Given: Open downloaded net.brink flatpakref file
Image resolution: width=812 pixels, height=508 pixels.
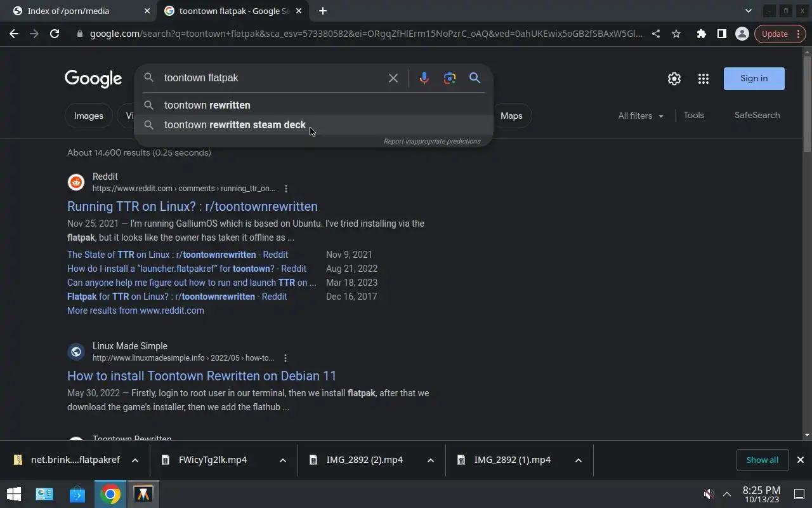Looking at the screenshot, I should tap(67, 460).
